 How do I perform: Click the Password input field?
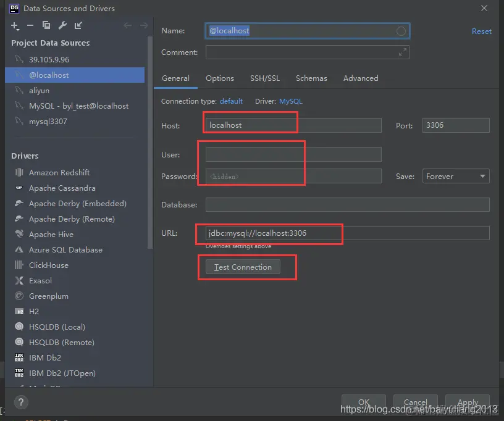293,176
